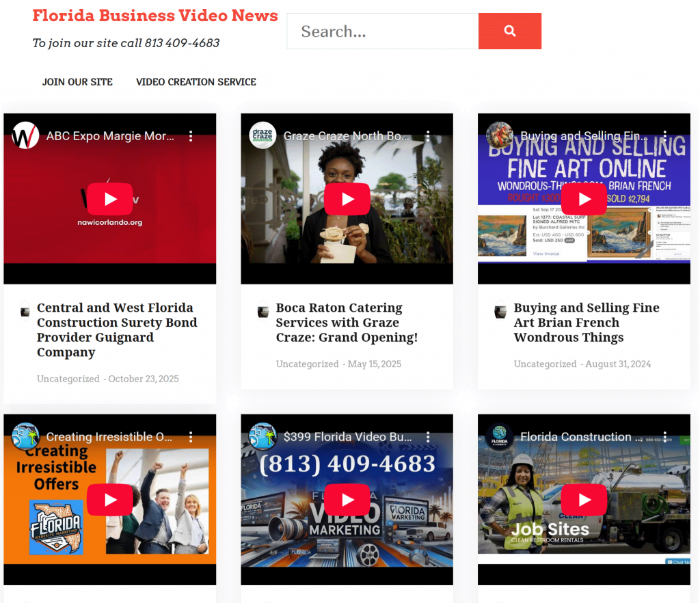The height and width of the screenshot is (603, 700).
Task: Open the JOIN OUR SITE menu item
Action: click(x=77, y=82)
